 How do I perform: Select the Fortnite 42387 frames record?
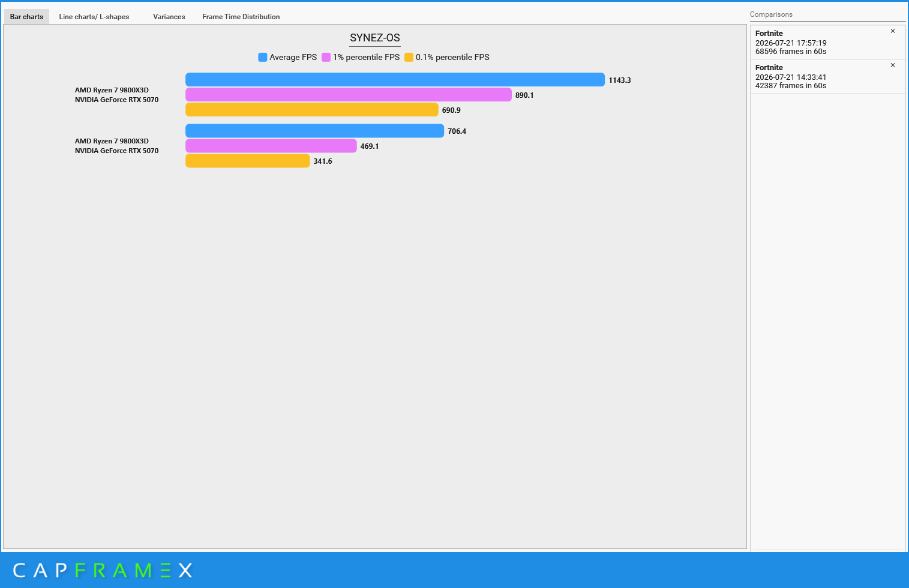[x=827, y=76]
